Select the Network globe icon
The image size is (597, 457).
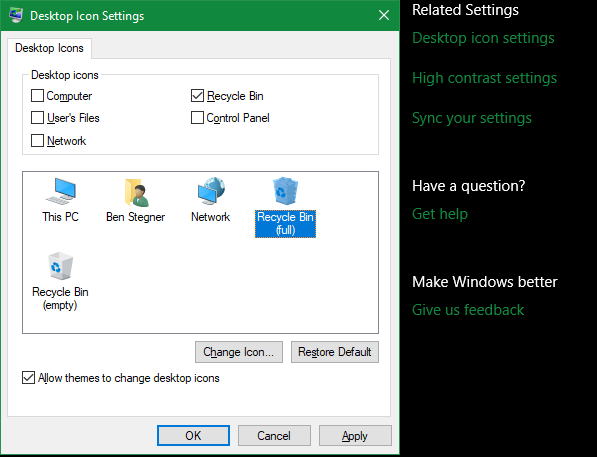pos(211,191)
